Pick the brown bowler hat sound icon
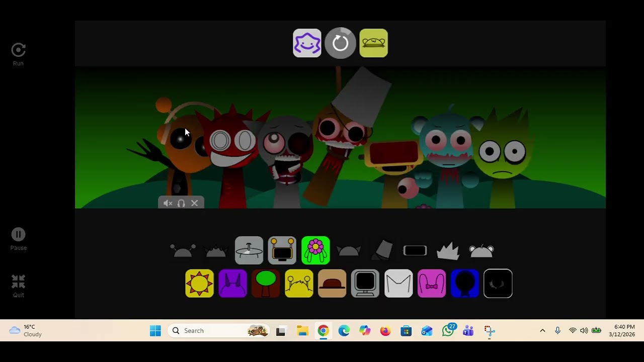This screenshot has width=644, height=362. pos(332,284)
